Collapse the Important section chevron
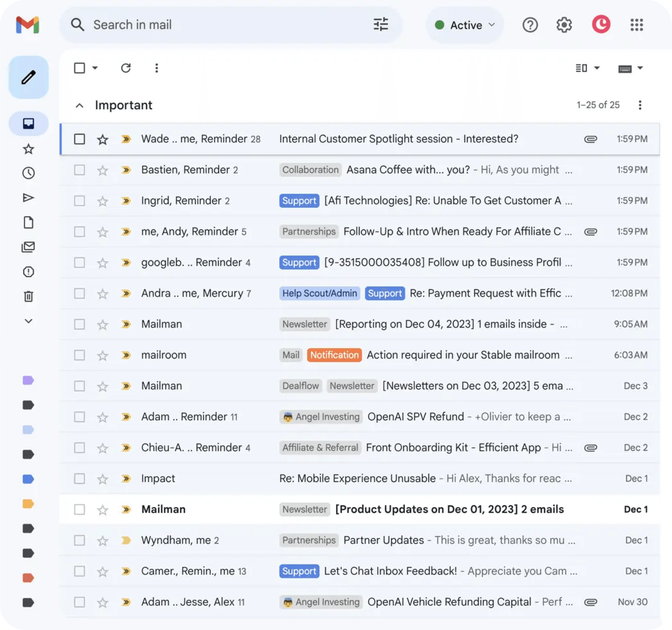This screenshot has width=672, height=630. point(79,106)
